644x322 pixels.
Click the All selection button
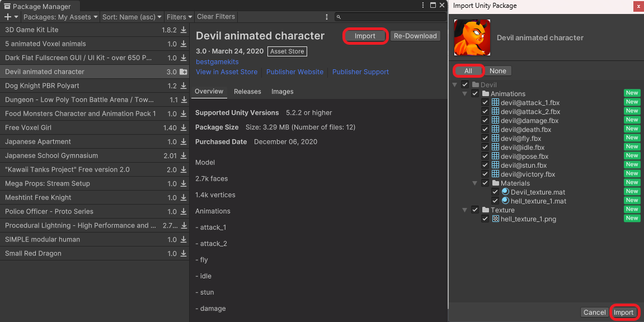[x=468, y=71]
